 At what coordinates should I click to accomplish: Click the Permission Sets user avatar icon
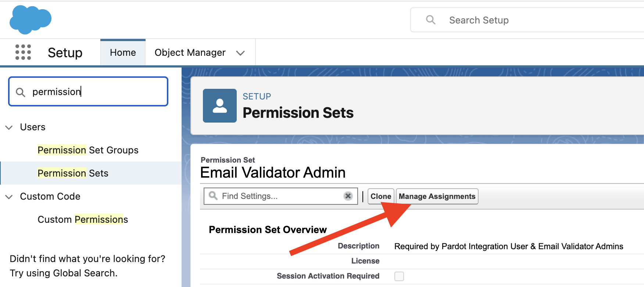pyautogui.click(x=219, y=105)
